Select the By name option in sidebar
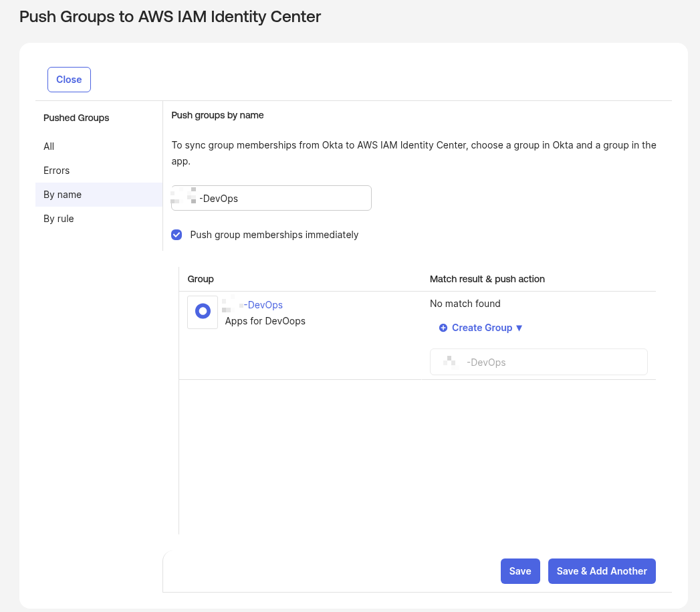 (x=63, y=195)
